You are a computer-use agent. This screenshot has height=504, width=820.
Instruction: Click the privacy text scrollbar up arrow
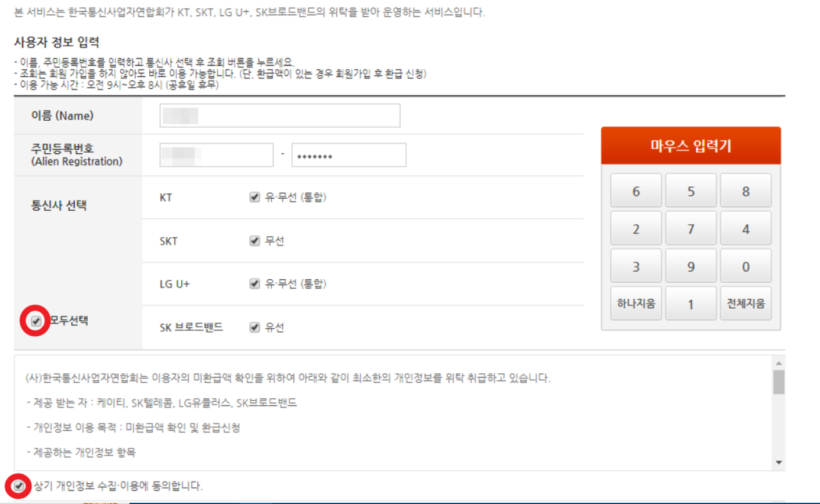(x=779, y=363)
